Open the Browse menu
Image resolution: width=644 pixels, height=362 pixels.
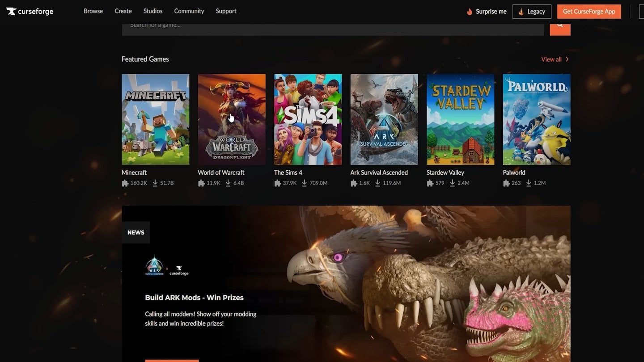93,11
